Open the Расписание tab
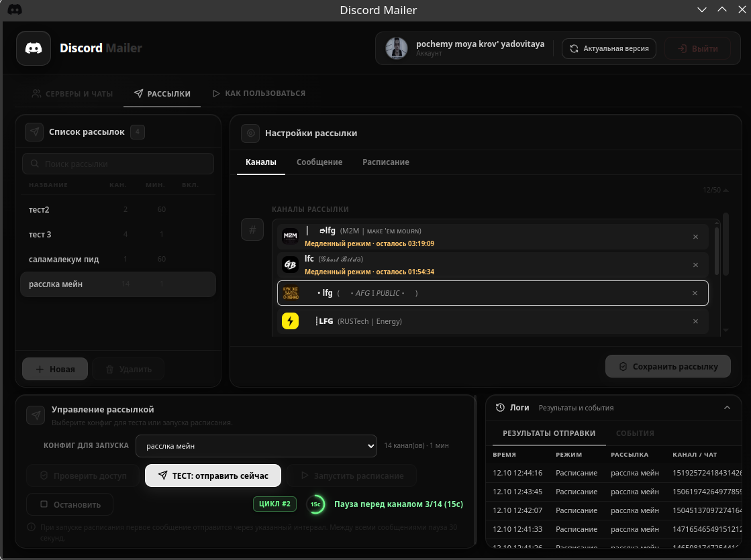Viewport: 751px width, 560px height. (x=386, y=162)
